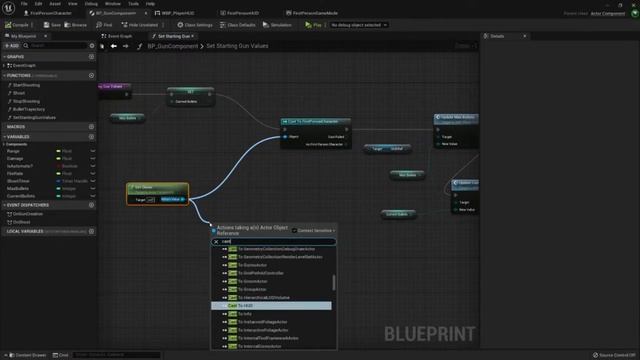This screenshot has width=640, height=360.
Task: Click BP_GunComponent in the breadcrumb
Action: tap(173, 46)
